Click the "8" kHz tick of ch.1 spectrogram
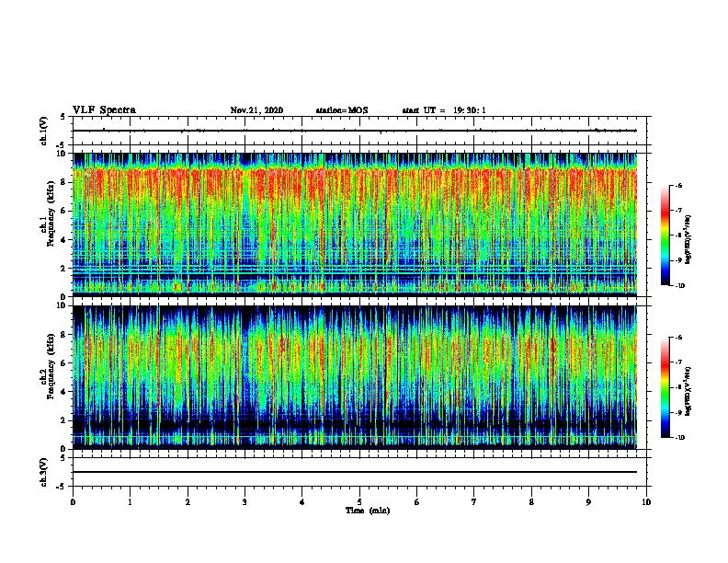The image size is (728, 563). click(x=63, y=182)
